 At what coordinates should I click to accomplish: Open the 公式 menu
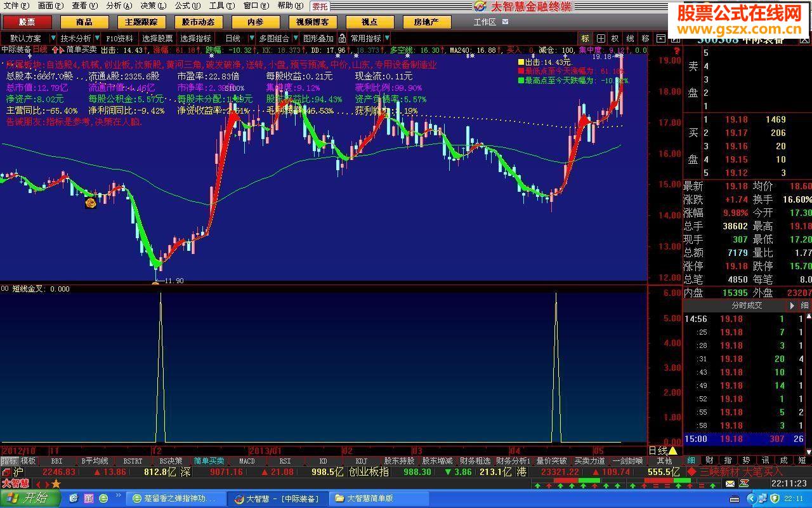tap(187, 6)
